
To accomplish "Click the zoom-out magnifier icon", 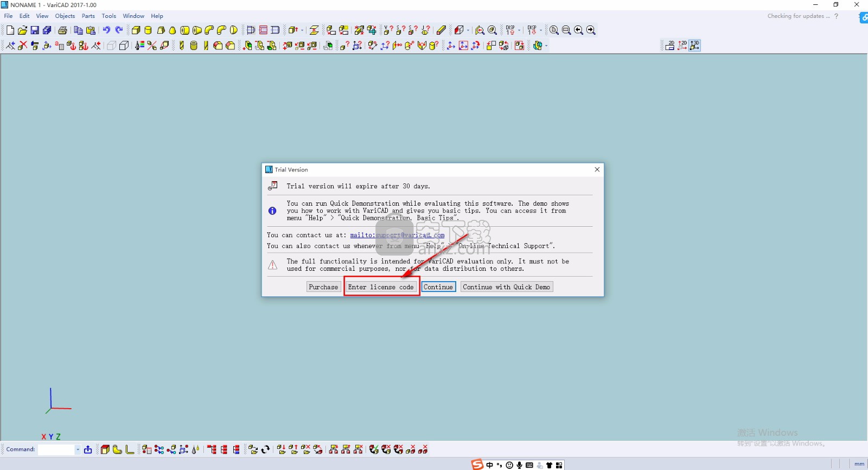I will (566, 30).
